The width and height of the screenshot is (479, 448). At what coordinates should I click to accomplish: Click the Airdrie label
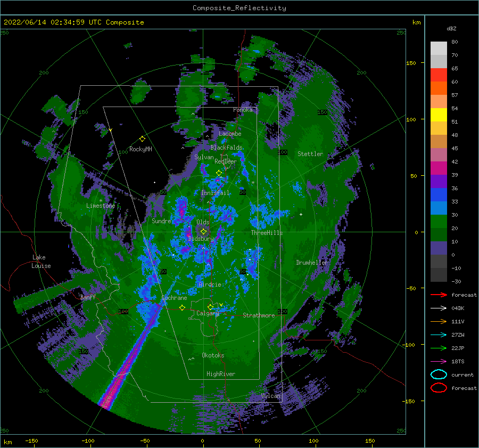coord(210,284)
